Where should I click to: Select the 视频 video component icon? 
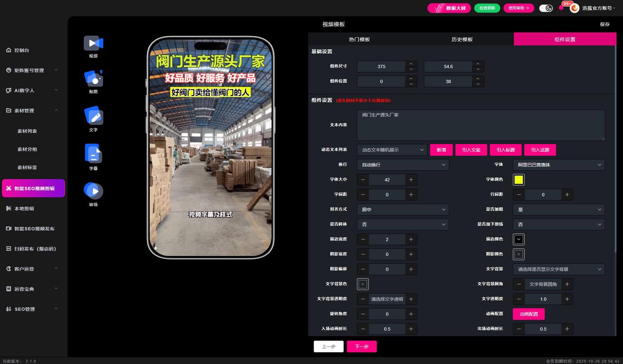coord(93,44)
